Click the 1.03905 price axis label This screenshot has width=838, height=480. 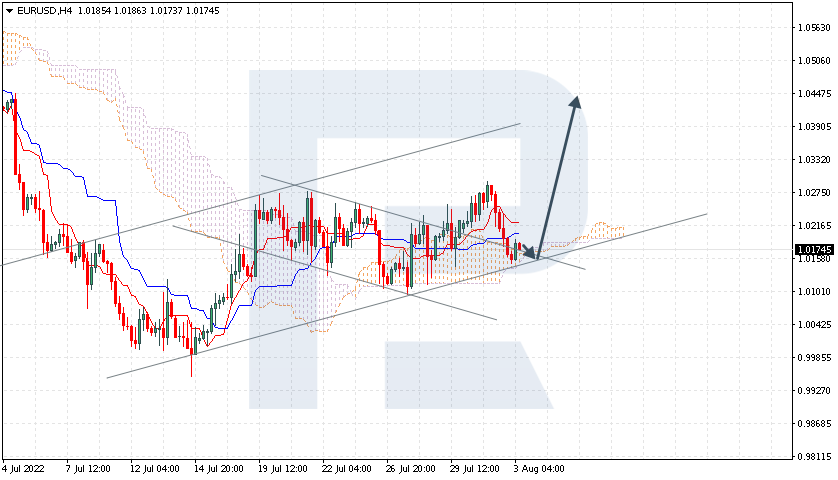814,127
